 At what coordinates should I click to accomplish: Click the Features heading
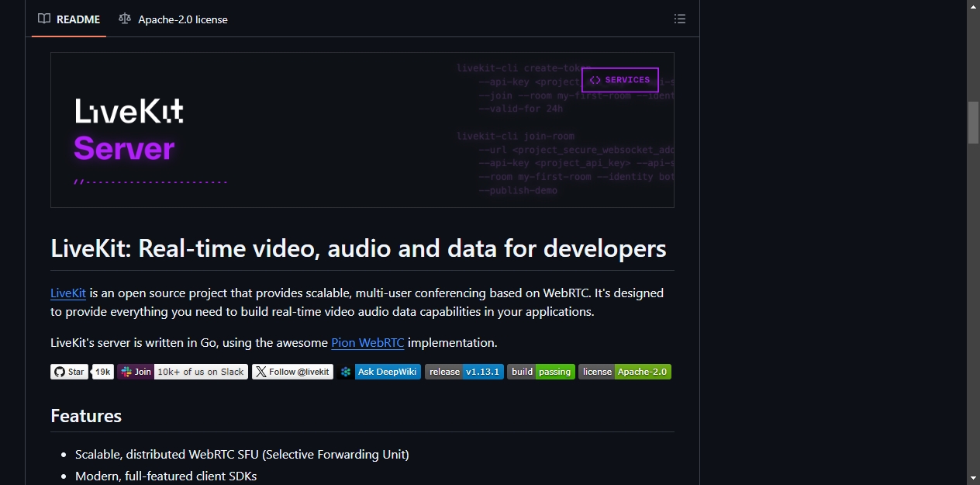[86, 416]
